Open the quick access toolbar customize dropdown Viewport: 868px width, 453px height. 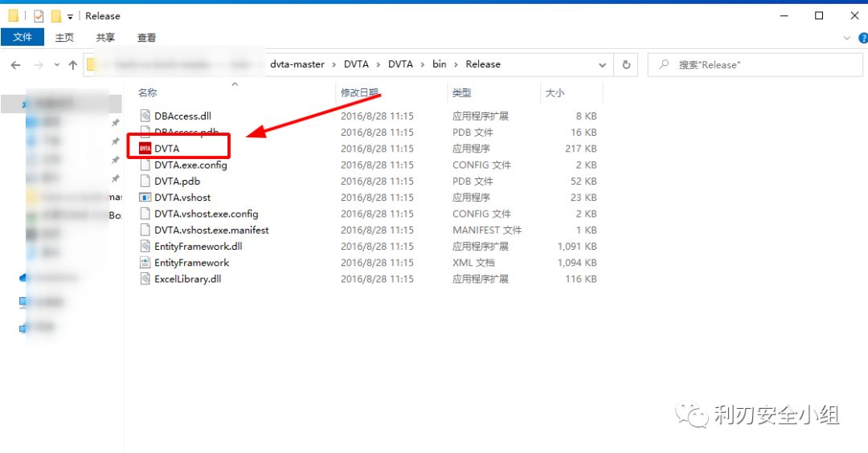[x=71, y=16]
